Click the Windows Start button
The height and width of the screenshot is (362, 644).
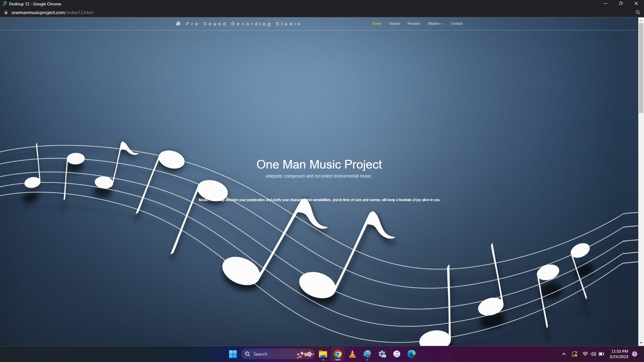[233, 354]
